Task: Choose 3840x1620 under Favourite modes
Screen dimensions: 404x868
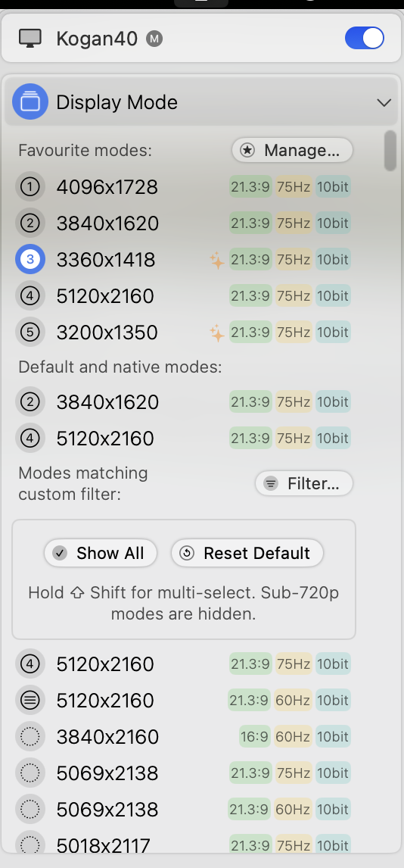Action: 184,223
